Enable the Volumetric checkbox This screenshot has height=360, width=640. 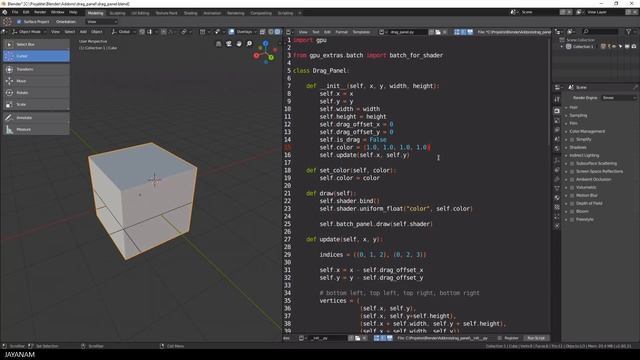572,187
